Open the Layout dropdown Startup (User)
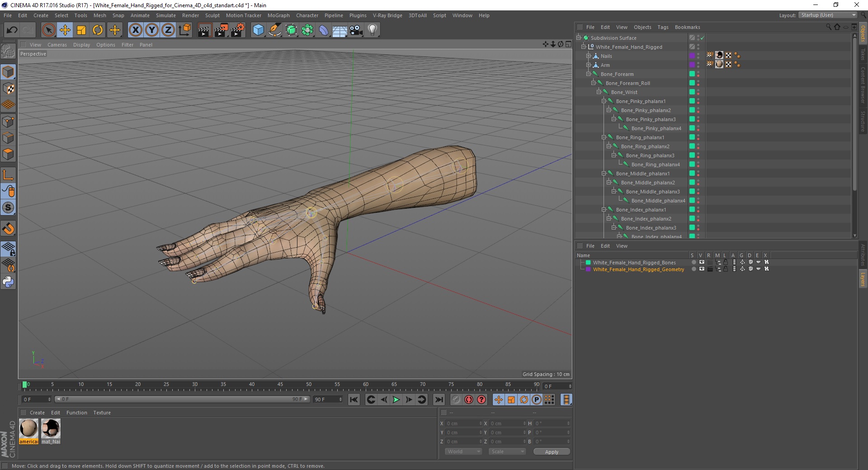 click(827, 15)
